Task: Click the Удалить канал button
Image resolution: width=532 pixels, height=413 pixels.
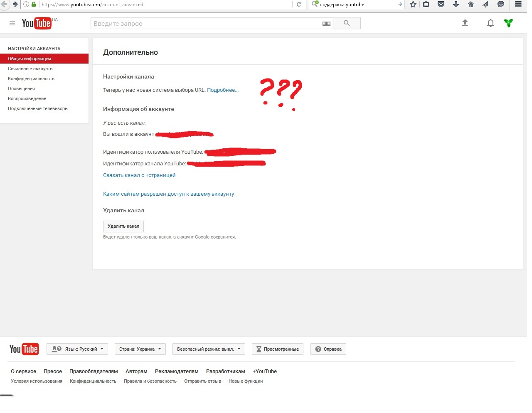Action: [x=123, y=226]
